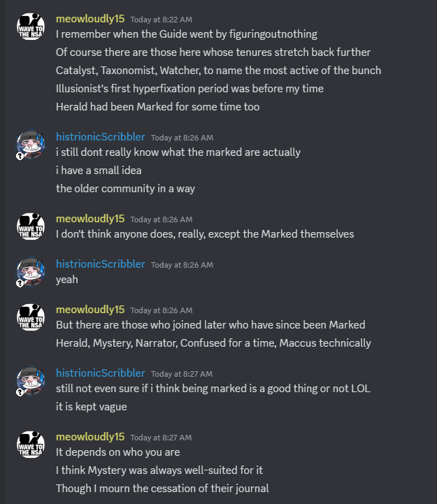Select message "Herald had been Marked for some time too"
Screen dimensions: 437x504
157,107
